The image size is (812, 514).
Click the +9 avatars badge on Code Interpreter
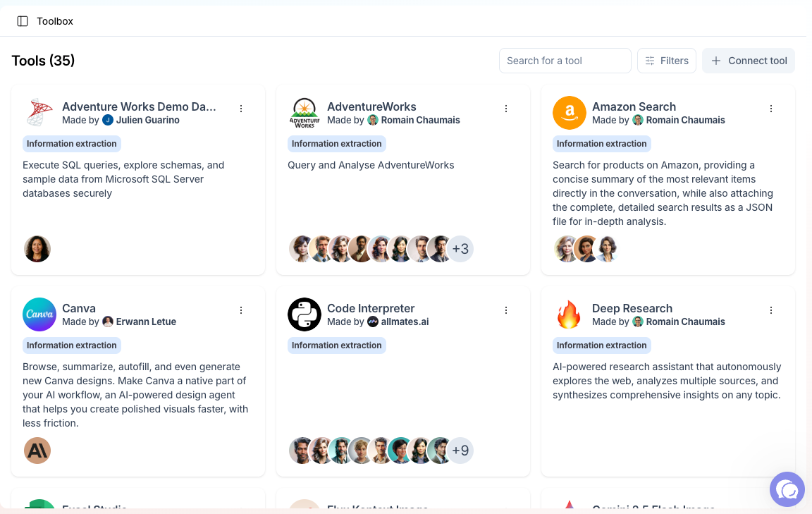460,451
